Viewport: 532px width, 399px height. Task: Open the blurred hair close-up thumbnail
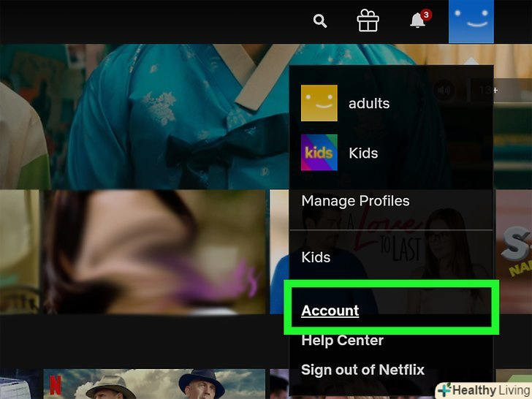(154, 251)
